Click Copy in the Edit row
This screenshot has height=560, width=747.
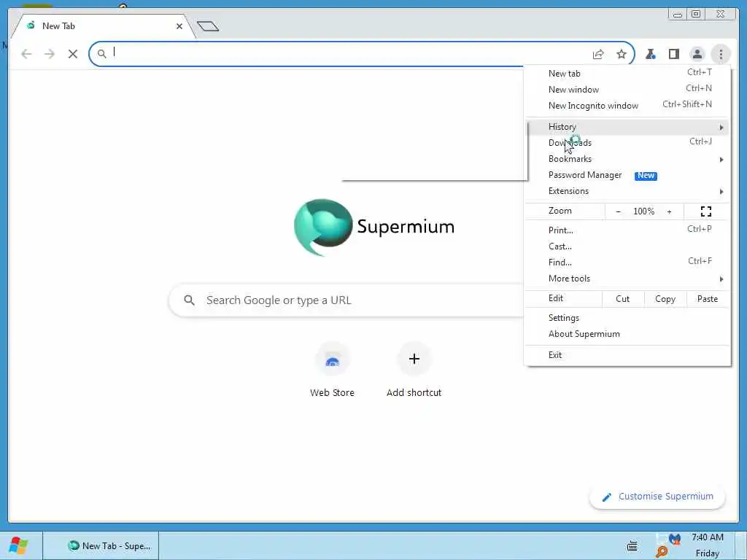[665, 299]
